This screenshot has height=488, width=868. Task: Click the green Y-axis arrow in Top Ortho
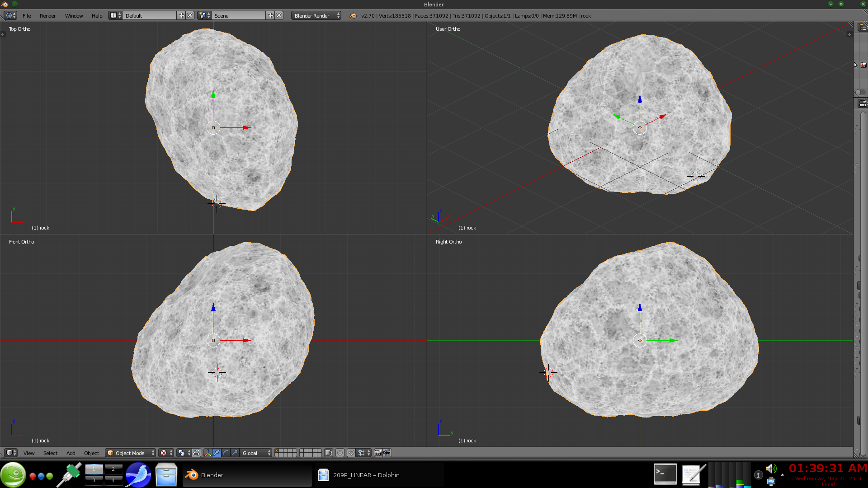[213, 94]
